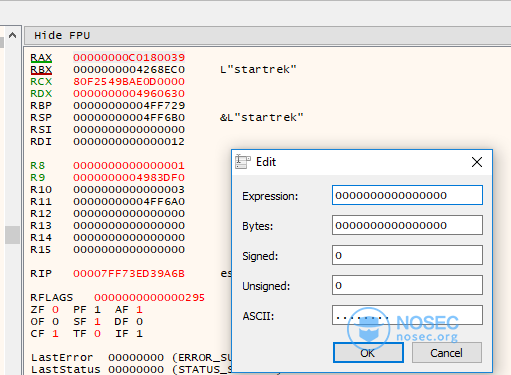Select the R8 value 0000000000000001
The width and height of the screenshot is (511, 375).
129,166
